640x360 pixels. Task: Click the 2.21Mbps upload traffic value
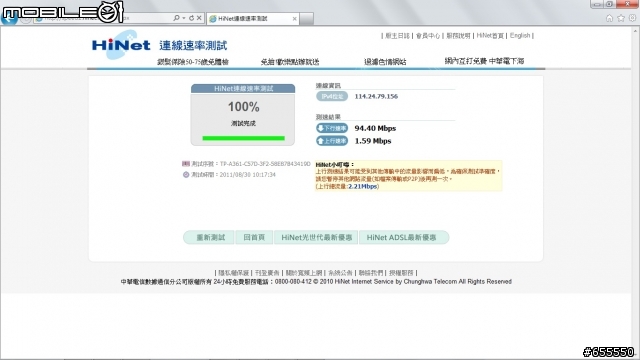tap(363, 187)
